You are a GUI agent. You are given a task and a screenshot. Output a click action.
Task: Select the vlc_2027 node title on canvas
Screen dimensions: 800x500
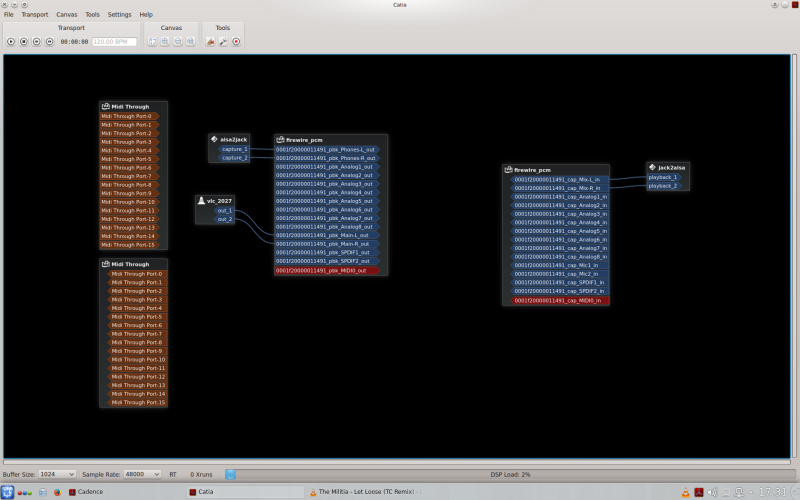tap(218, 201)
